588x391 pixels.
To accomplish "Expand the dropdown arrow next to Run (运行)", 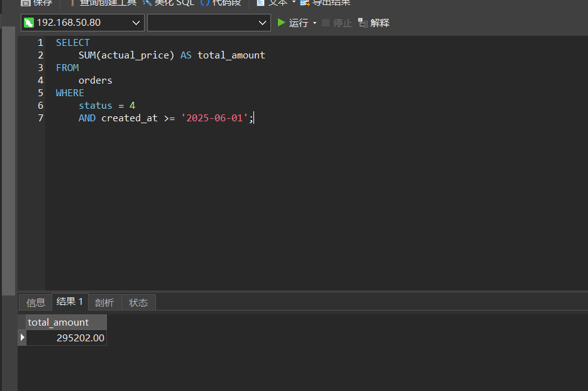I will pos(314,23).
